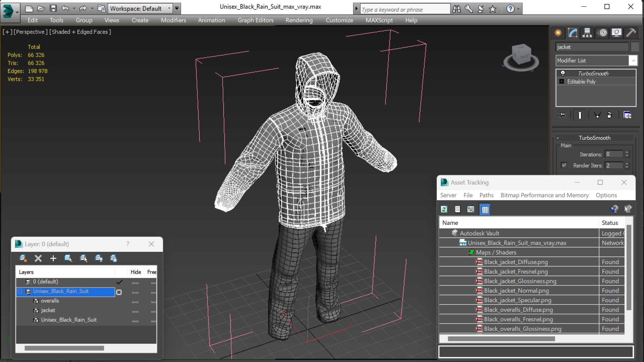Set Unisex_Black_Rain_Suit layer as current
This screenshot has height=362, width=644.
[119, 292]
